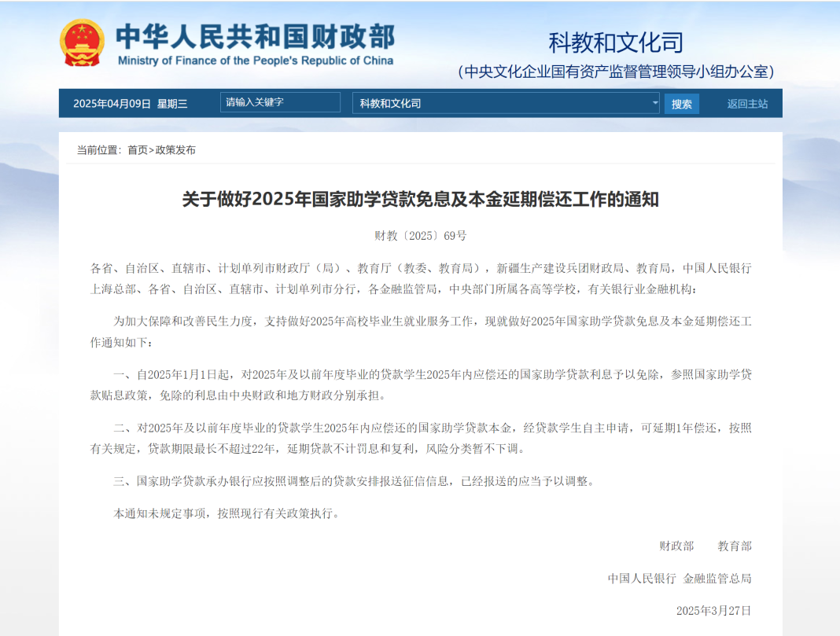This screenshot has width=840, height=636.
Task: Click the 中国人民银行 signature text
Action: [642, 579]
